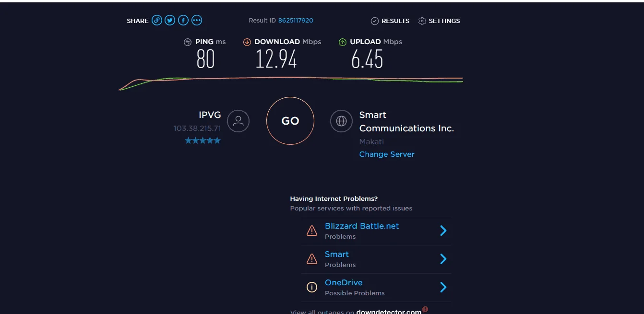
Task: Click the Blizzard Battle.net service link
Action: (x=362, y=226)
